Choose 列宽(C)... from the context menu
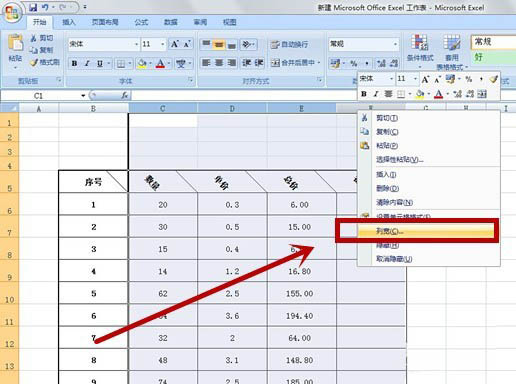This screenshot has height=384, width=516. 427,231
